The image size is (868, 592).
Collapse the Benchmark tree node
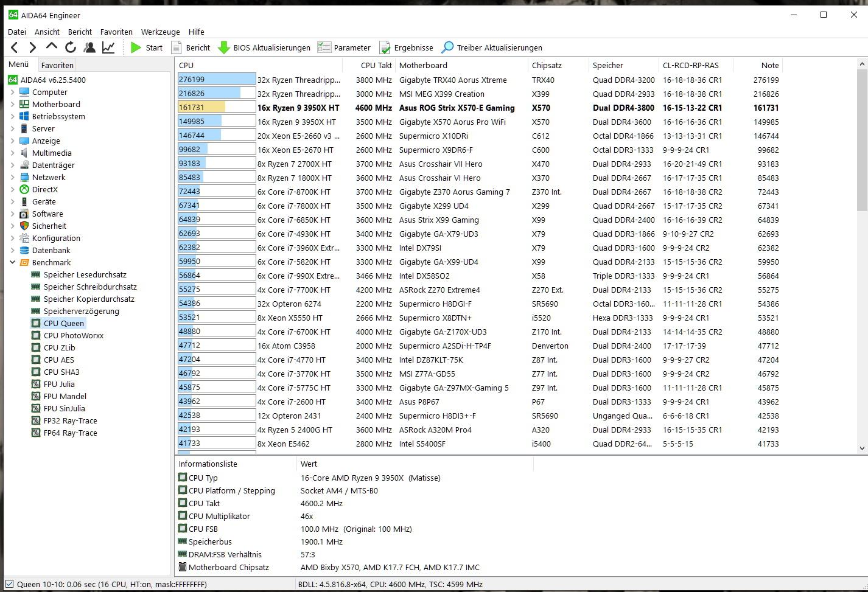(12, 262)
